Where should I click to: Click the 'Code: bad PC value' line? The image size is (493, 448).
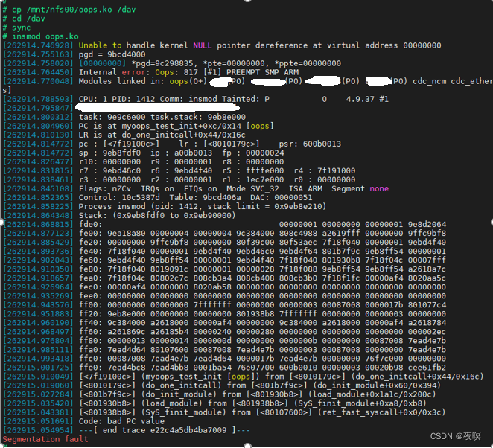pos(84,422)
